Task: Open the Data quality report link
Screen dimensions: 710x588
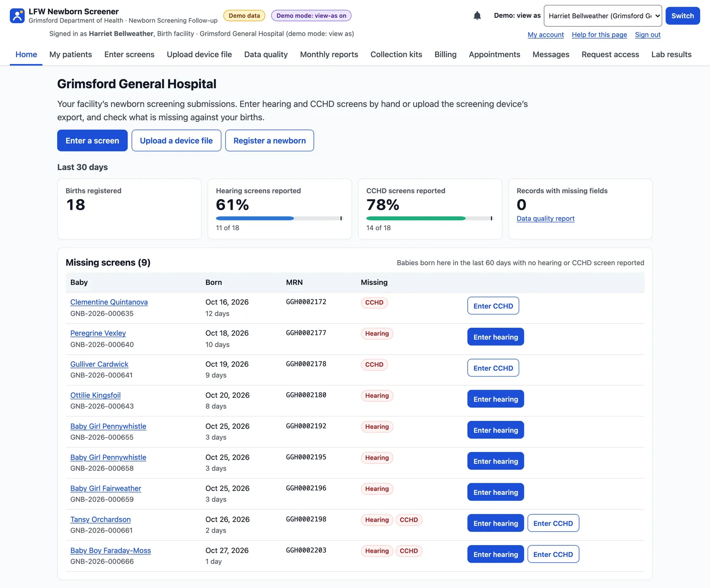Action: click(545, 219)
